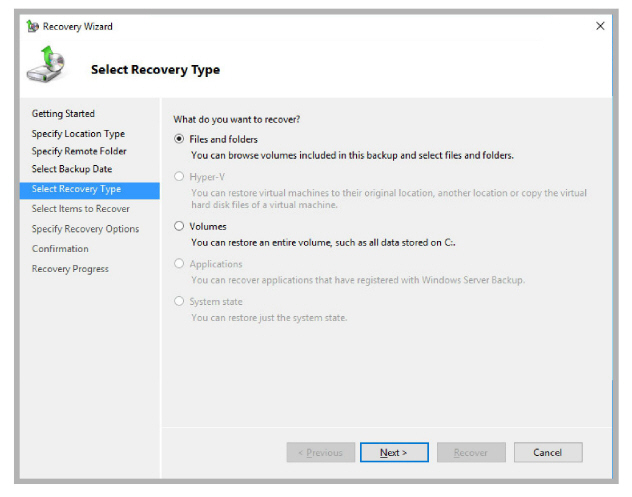Go to the Specify Recovery Options step
This screenshot has width=632, height=497.
[x=85, y=229]
